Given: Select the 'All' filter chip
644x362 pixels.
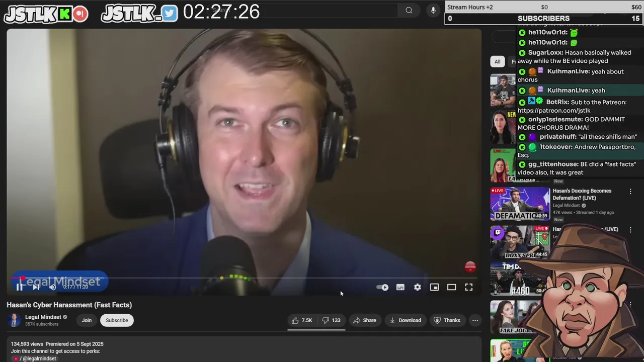Looking at the screenshot, I should point(497,61).
